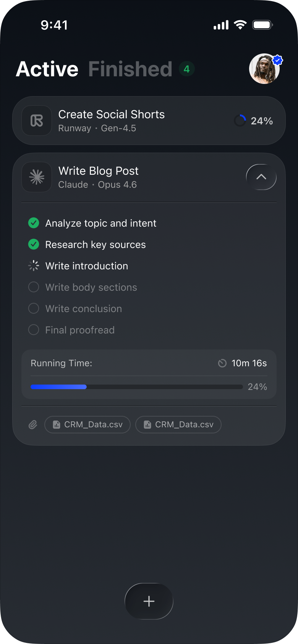Switch to the Finished tab
This screenshot has width=298, height=644.
(x=130, y=69)
